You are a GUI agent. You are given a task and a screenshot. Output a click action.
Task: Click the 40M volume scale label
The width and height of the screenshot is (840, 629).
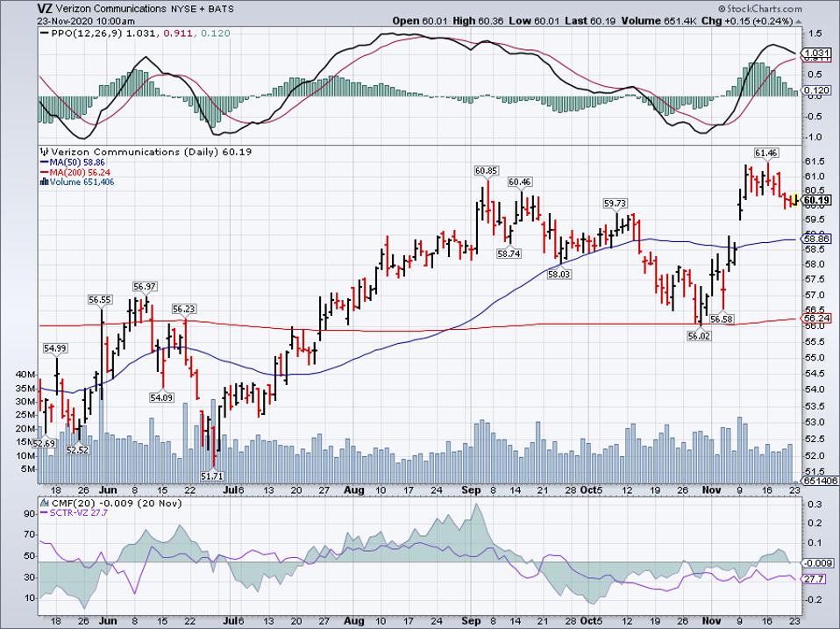pos(27,374)
